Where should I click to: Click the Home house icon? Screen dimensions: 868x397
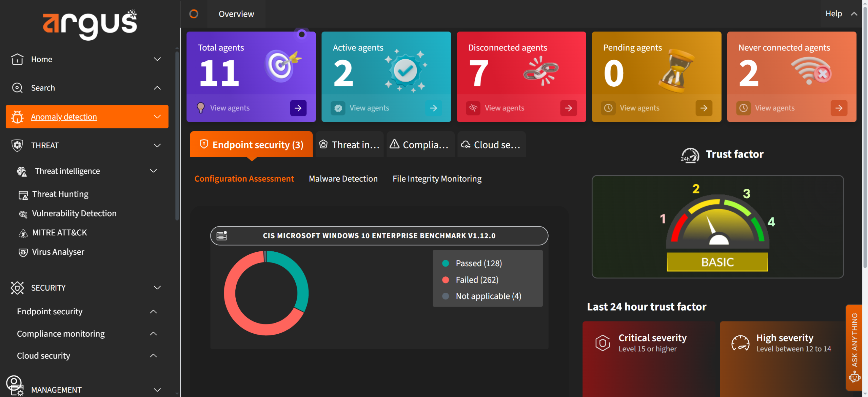[17, 59]
